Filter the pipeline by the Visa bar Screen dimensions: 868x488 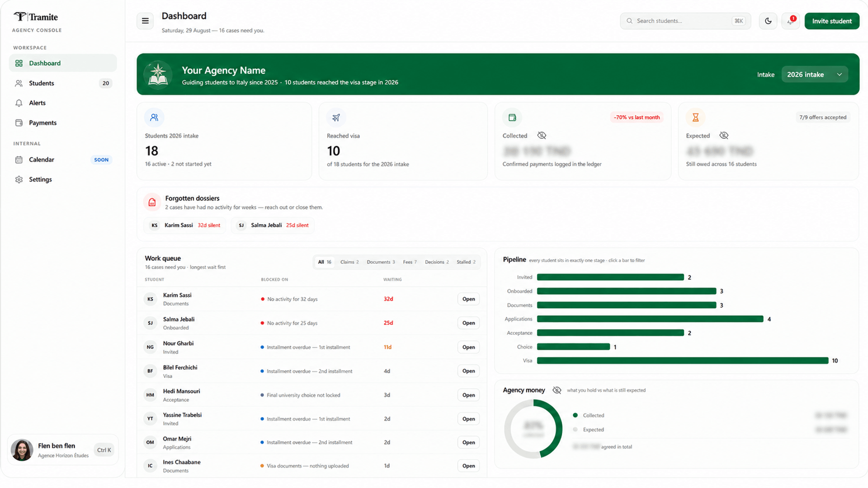pos(683,361)
